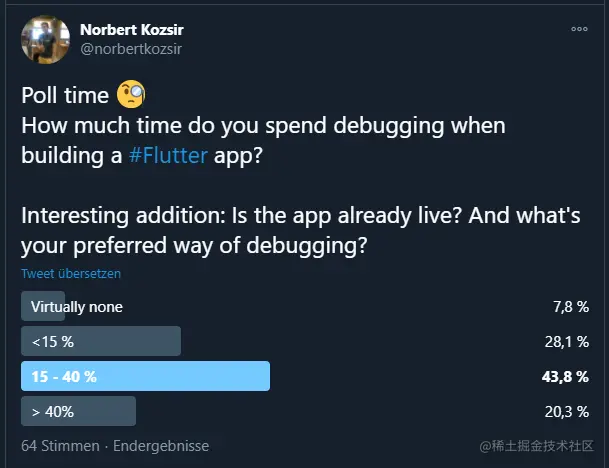Click the monocle face emoji
Image resolution: width=609 pixels, height=468 pixels.
point(131,95)
